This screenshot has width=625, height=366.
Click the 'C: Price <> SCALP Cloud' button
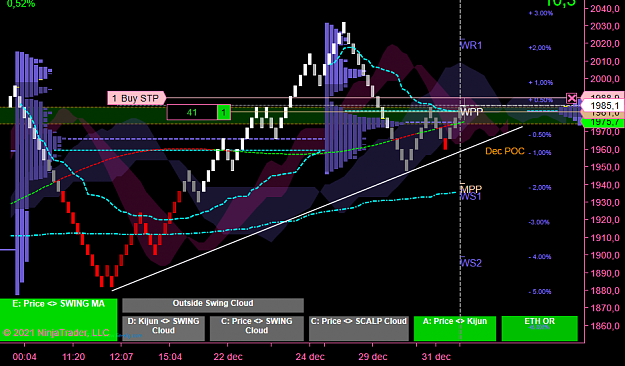click(x=359, y=328)
